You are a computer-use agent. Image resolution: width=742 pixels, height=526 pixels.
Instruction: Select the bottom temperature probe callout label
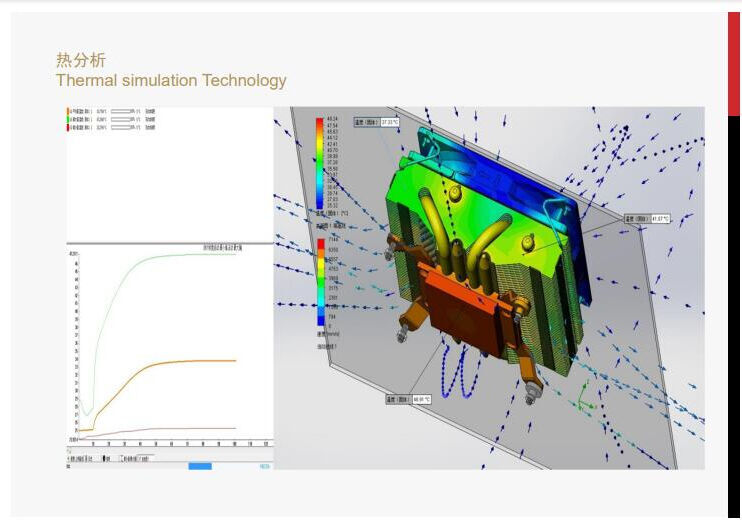point(408,399)
